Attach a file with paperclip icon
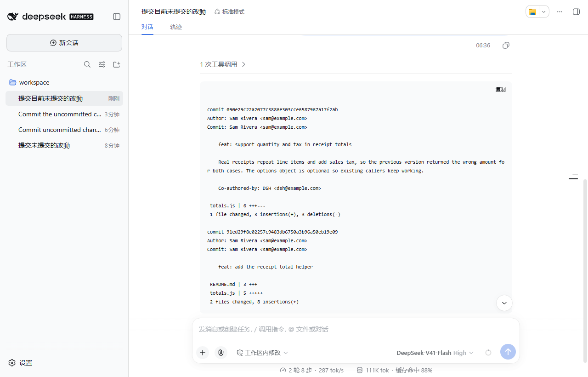The width and height of the screenshot is (588, 377). tap(221, 353)
